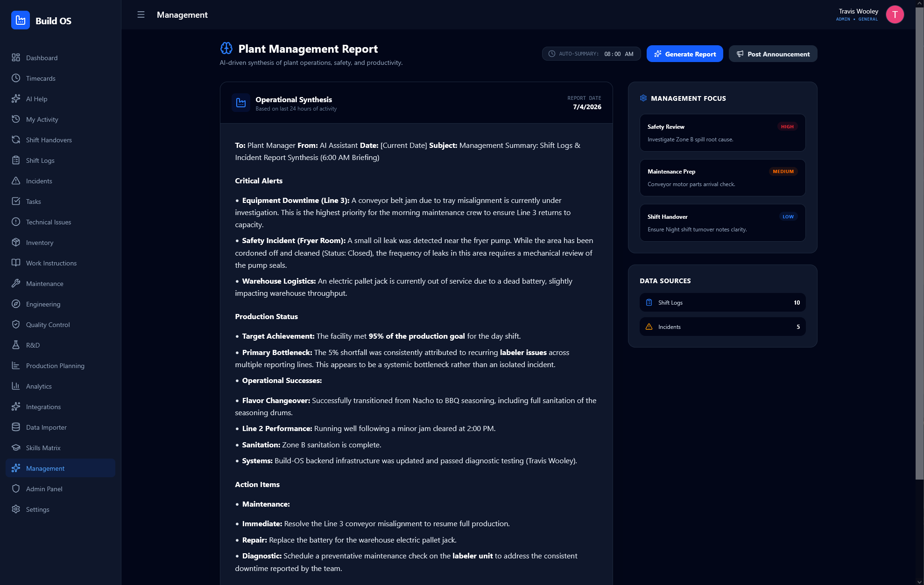Toggle the hamburger sidebar menu icon
The width and height of the screenshot is (924, 585).
pyautogui.click(x=141, y=15)
